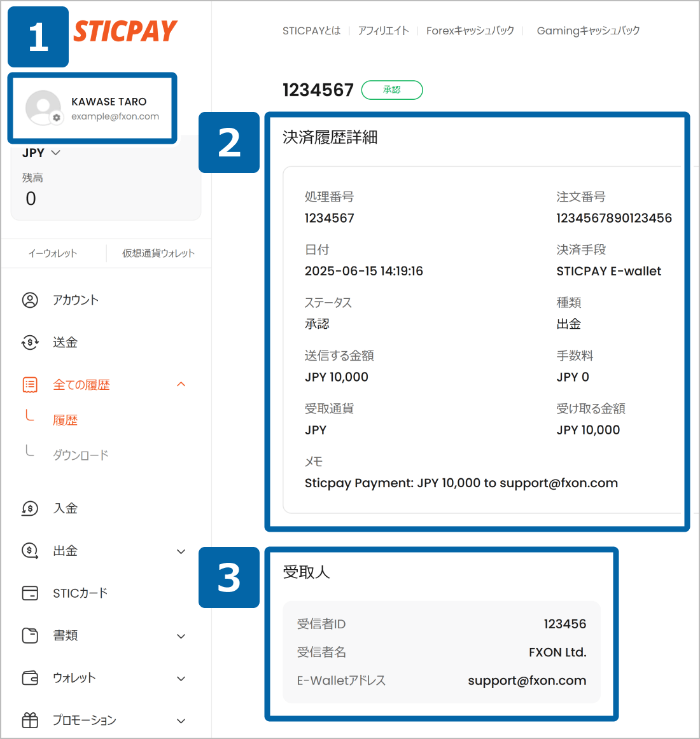Click the ステータス value 承認

tap(317, 324)
